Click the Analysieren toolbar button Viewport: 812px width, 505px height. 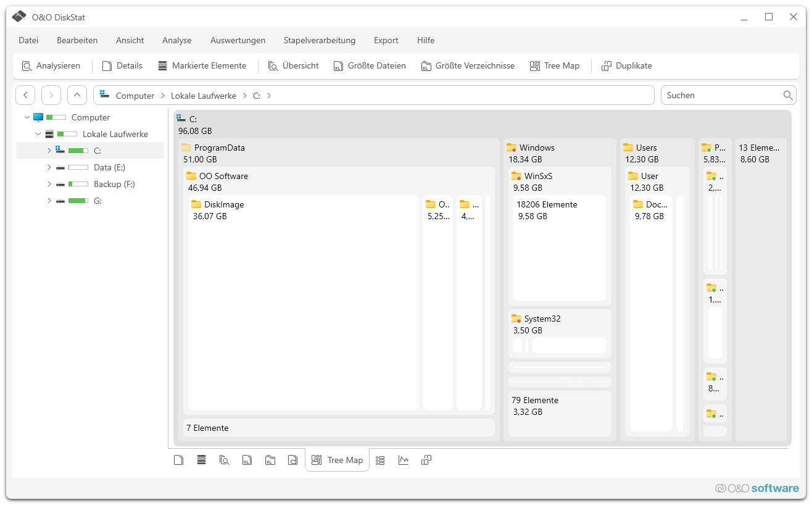pos(51,65)
